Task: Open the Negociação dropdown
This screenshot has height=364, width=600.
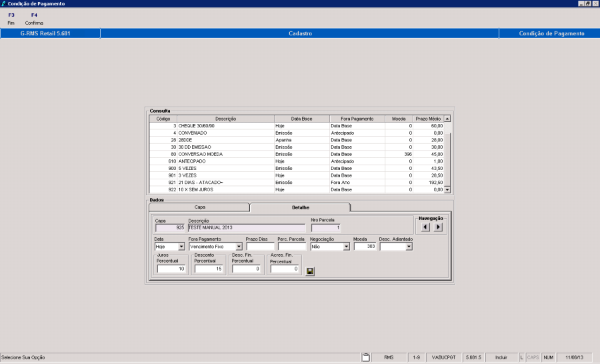Action: pyautogui.click(x=346, y=247)
